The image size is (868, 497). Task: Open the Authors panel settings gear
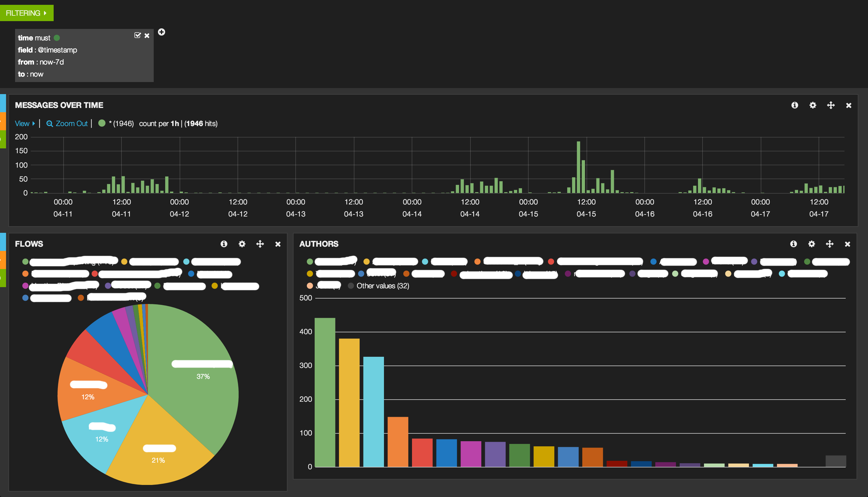pos(811,244)
